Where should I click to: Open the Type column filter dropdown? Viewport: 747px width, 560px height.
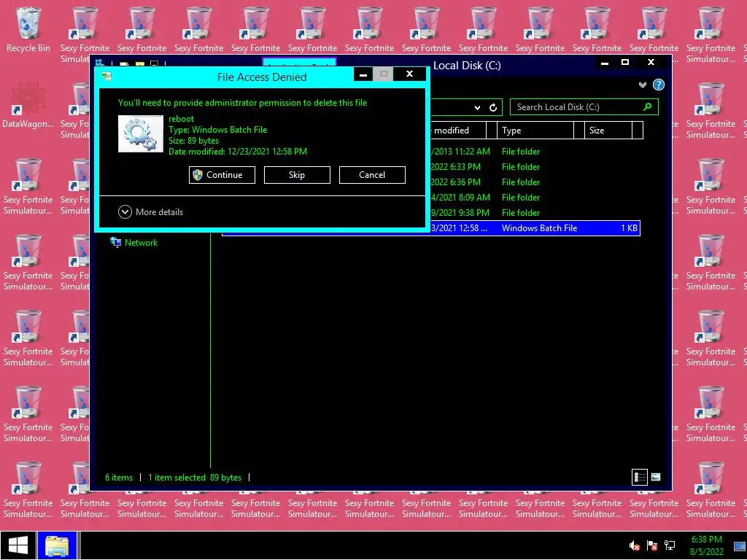(578, 130)
